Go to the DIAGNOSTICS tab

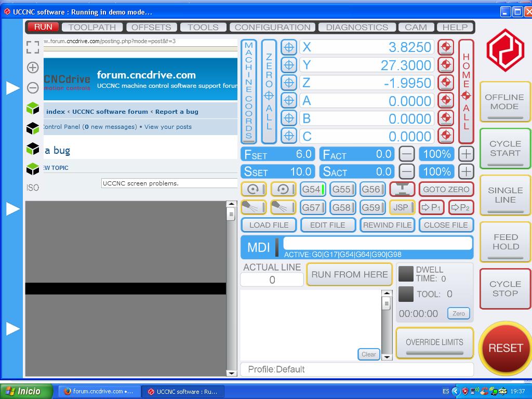357,27
